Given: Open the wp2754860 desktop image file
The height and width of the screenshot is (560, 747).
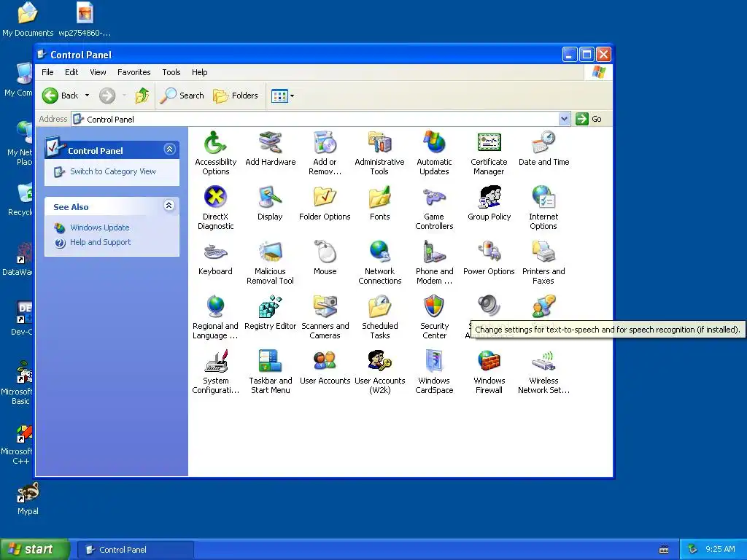Looking at the screenshot, I should 85,19.
